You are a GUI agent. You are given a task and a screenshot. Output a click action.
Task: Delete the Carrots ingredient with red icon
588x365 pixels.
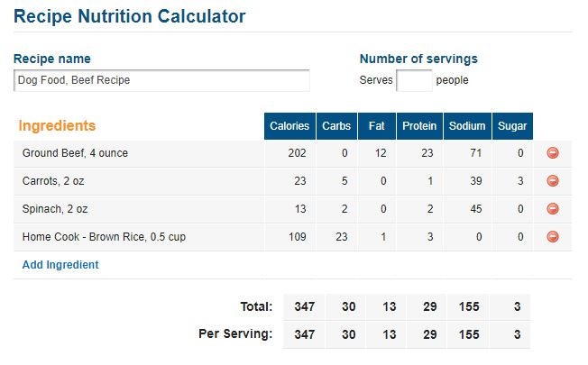coord(553,181)
